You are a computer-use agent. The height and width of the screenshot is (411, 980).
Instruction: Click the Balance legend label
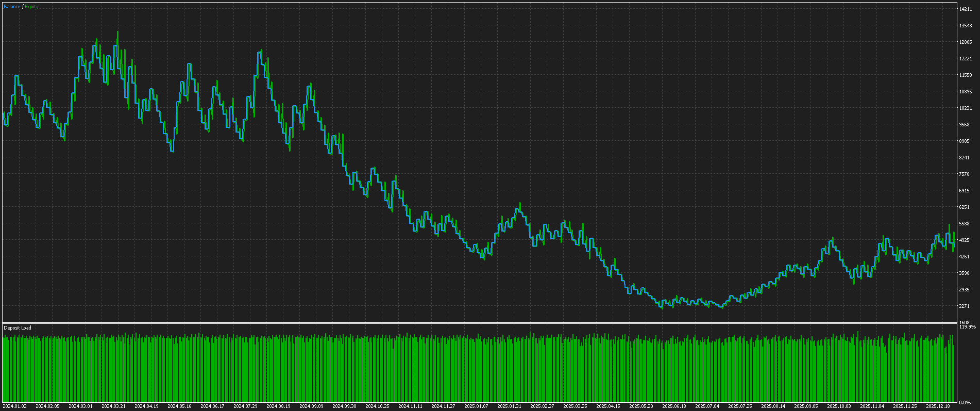[12, 7]
